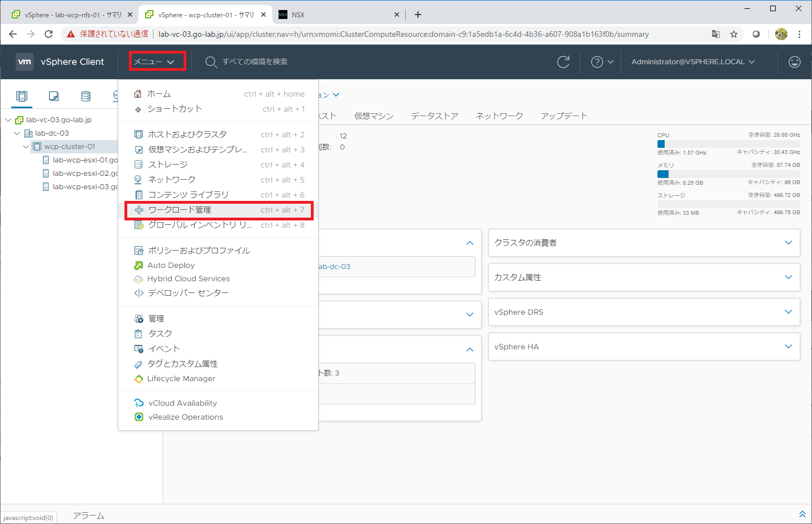The image size is (812, 524).
Task: Switch to Storage inventory icon
Action: 85,96
